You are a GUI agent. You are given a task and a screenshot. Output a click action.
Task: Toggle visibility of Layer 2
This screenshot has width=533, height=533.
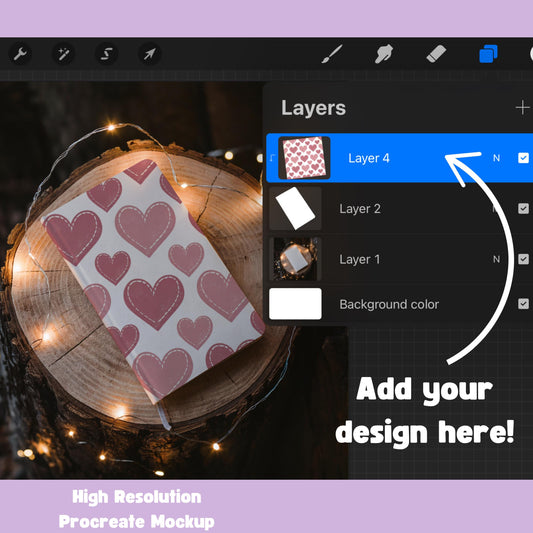(523, 208)
